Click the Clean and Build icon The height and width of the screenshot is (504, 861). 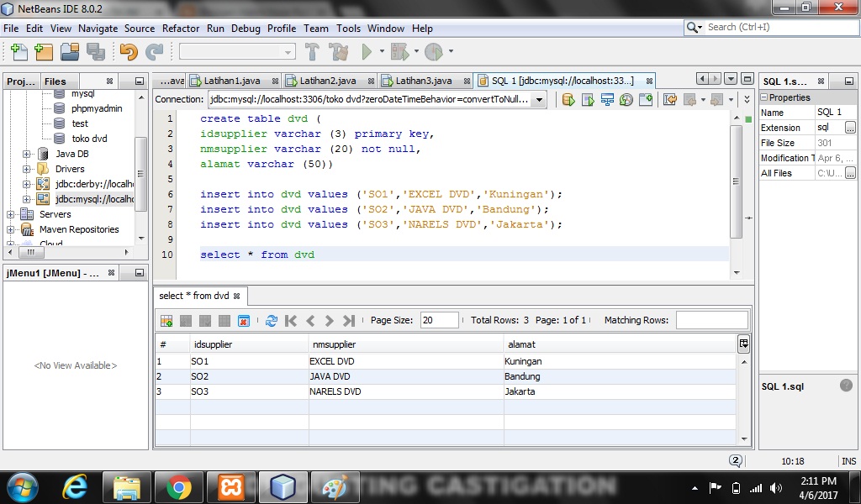point(338,51)
